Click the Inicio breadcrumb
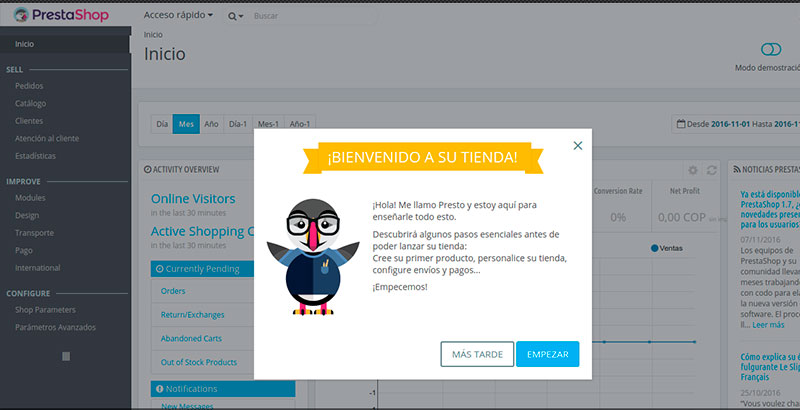This screenshot has width=800, height=410. (153, 35)
